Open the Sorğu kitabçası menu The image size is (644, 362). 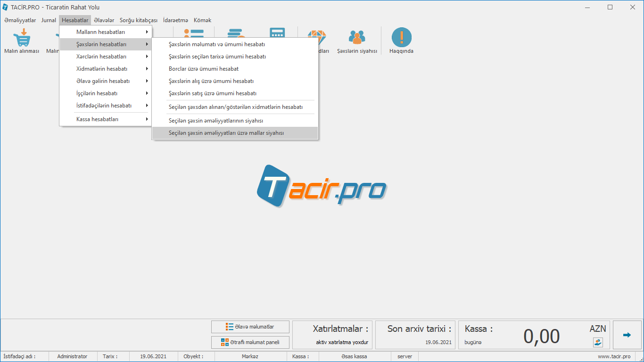[138, 20]
